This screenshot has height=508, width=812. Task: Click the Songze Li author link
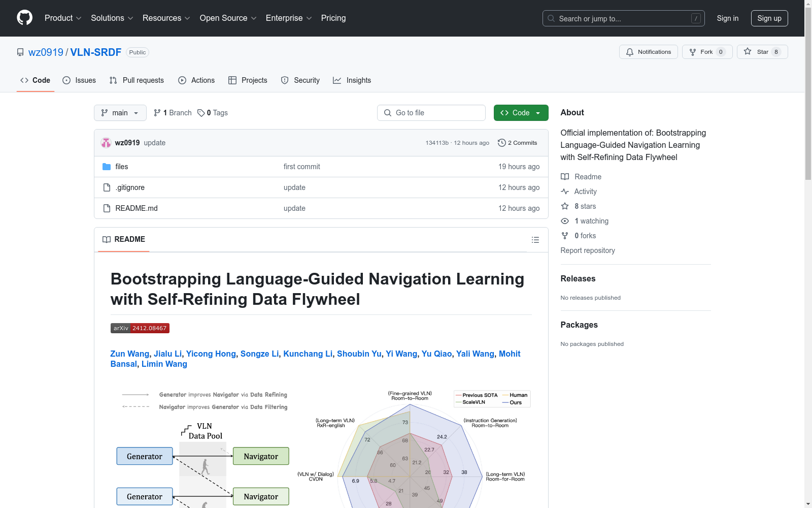click(x=260, y=354)
